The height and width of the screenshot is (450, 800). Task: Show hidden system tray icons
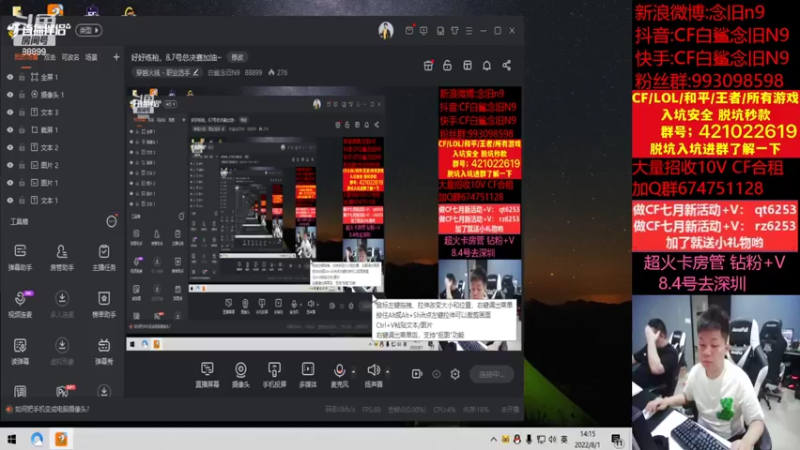tap(493, 439)
